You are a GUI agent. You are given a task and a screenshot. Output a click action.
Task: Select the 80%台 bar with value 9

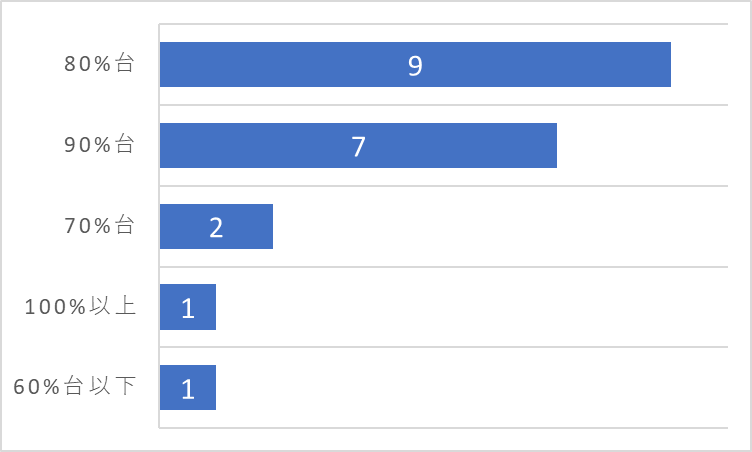point(415,64)
